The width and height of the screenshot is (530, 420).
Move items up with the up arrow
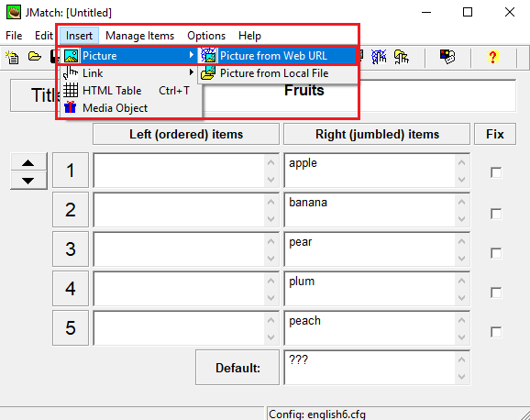click(x=28, y=162)
